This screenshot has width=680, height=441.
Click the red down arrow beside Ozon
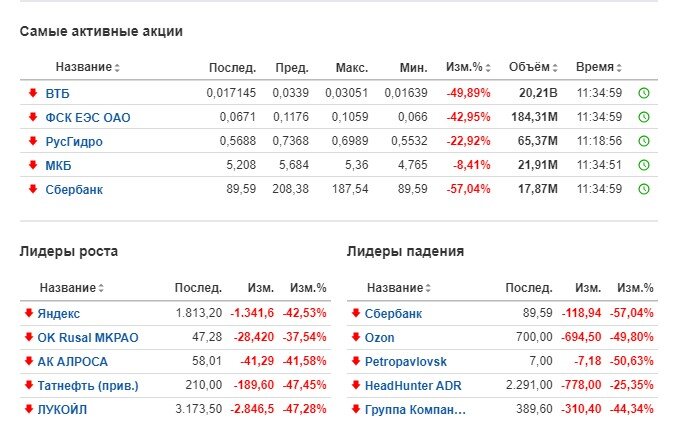(x=356, y=337)
